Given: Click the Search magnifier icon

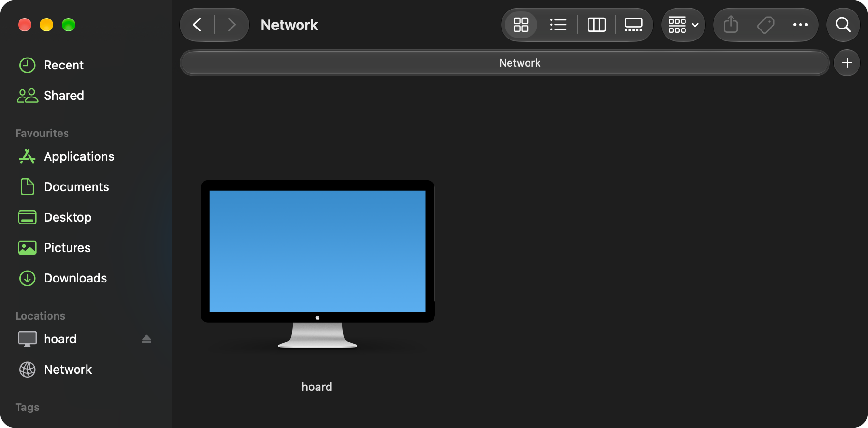Looking at the screenshot, I should (x=843, y=25).
